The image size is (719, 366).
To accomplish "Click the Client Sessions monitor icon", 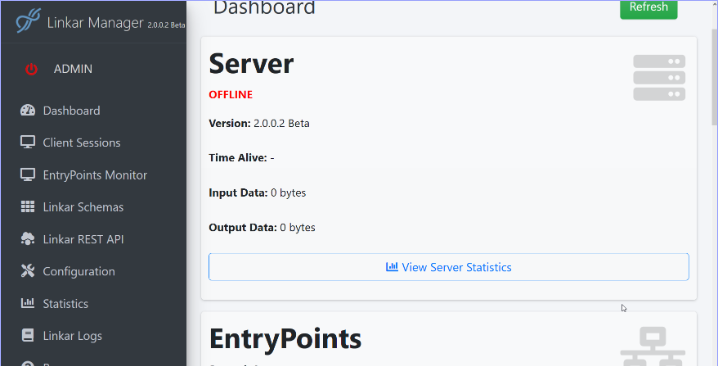I will pos(28,142).
